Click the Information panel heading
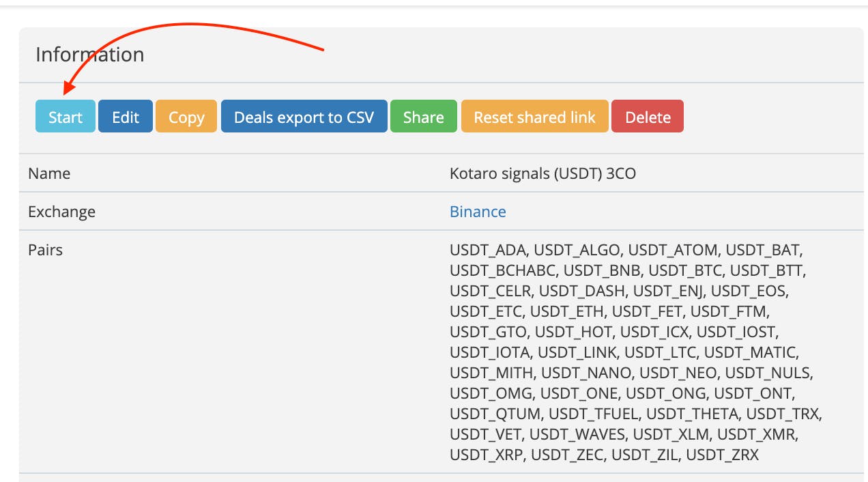 pyautogui.click(x=89, y=55)
